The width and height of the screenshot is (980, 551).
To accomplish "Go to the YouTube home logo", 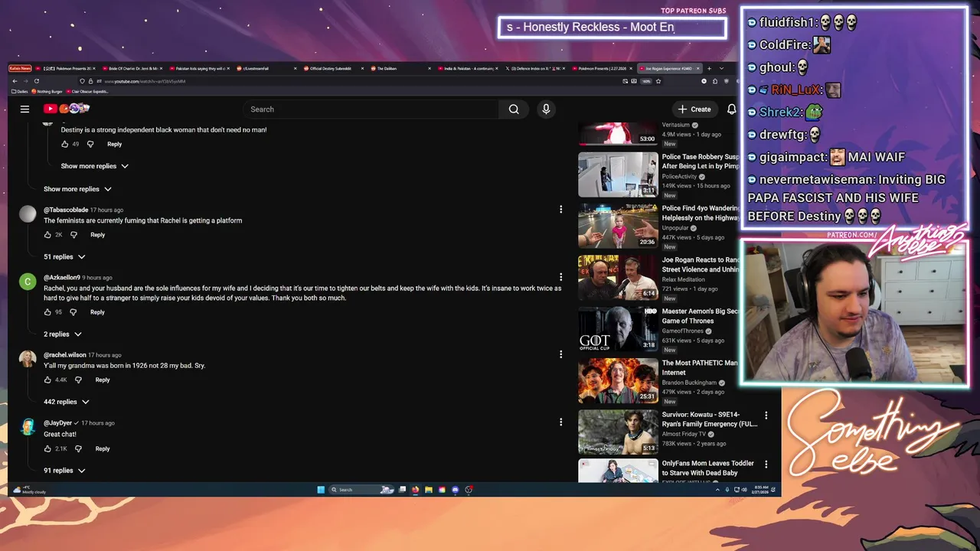I will [67, 109].
